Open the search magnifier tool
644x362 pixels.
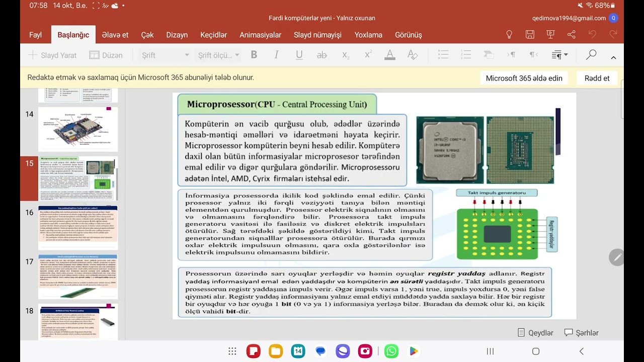pos(591,55)
